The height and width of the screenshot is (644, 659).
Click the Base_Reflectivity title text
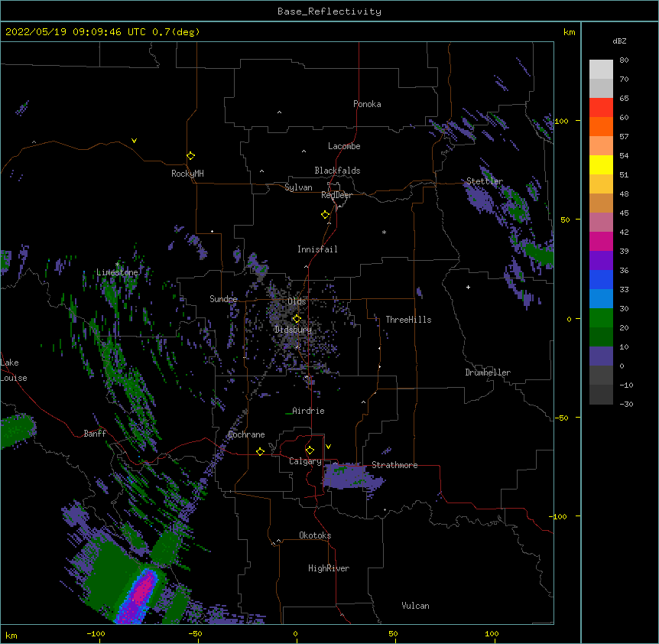point(329,11)
